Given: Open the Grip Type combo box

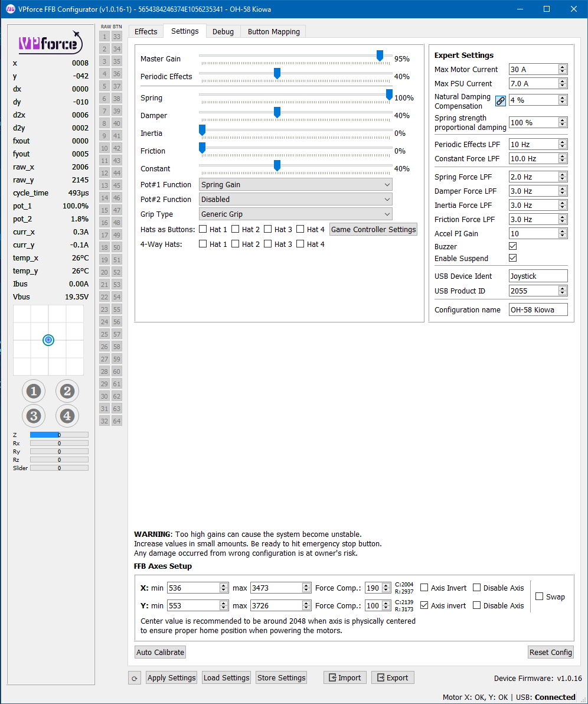Looking at the screenshot, I should 295,214.
